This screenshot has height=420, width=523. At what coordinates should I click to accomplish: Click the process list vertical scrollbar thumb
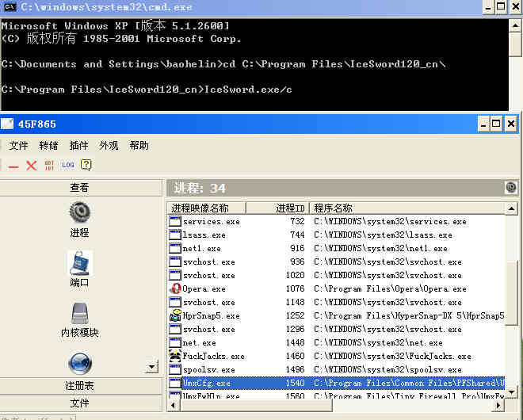coord(511,293)
